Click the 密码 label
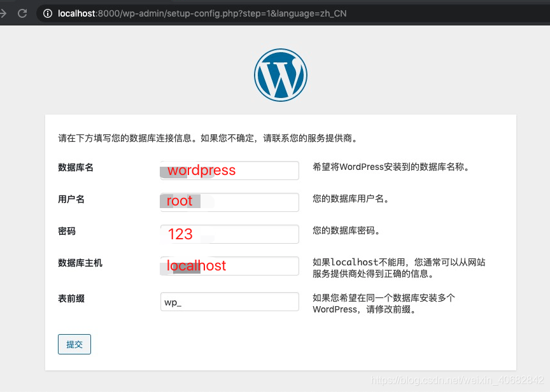Screen dimensions: 550x392 (x=67, y=231)
